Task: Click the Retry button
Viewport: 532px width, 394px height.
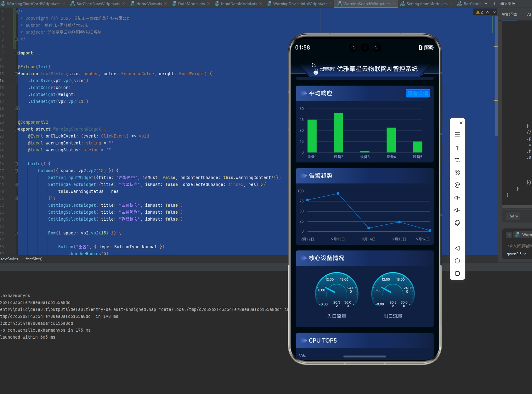Action: tap(513, 216)
